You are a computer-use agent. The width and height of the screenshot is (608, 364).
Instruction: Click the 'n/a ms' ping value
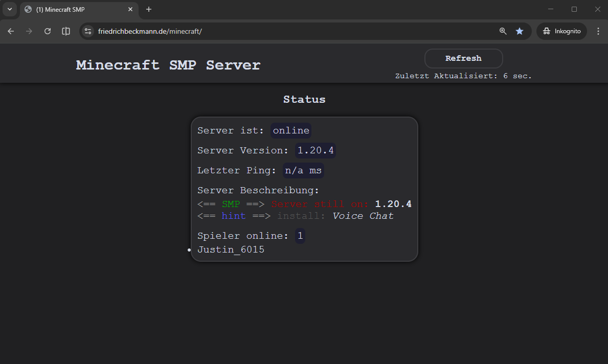pos(303,171)
